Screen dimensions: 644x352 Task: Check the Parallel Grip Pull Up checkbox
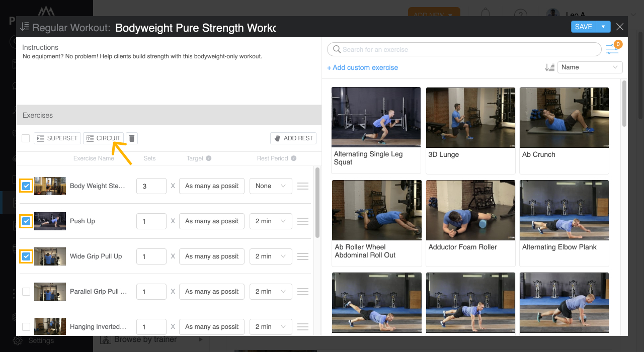26,292
